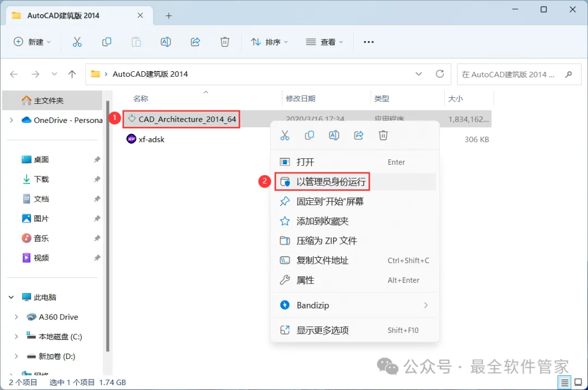Choose 压缩为 ZIP 文件 in the context menu
This screenshot has width=588, height=390.
point(355,240)
